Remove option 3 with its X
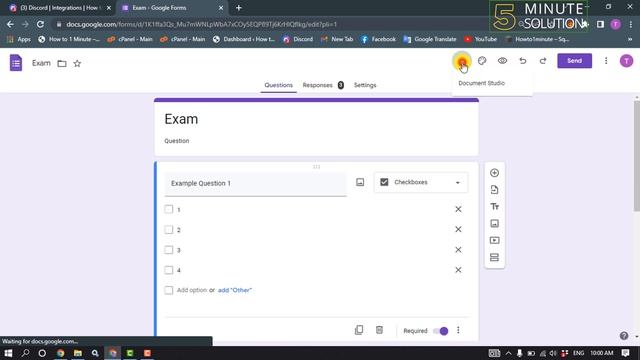Viewport: 640px width, 360px height. click(458, 250)
